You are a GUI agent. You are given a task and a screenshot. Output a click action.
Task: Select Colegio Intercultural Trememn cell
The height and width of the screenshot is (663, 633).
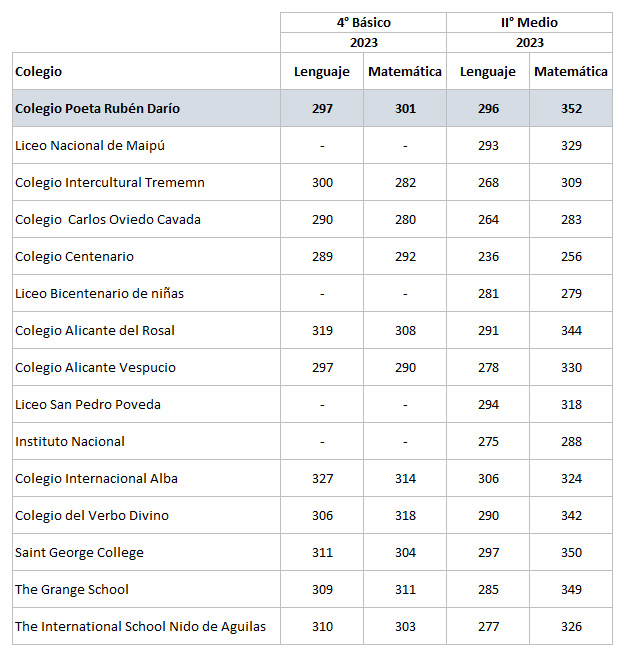tap(109, 182)
